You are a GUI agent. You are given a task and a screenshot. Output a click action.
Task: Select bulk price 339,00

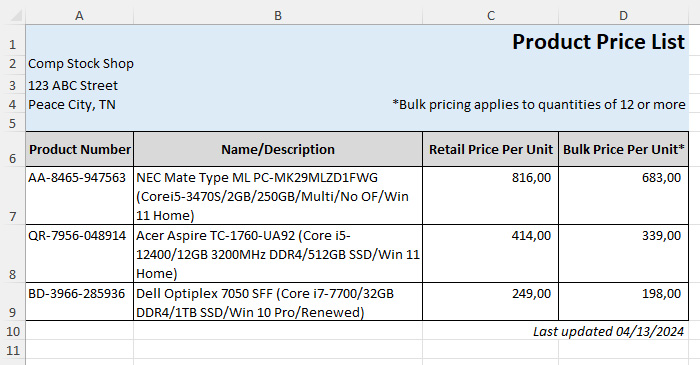[623, 253]
